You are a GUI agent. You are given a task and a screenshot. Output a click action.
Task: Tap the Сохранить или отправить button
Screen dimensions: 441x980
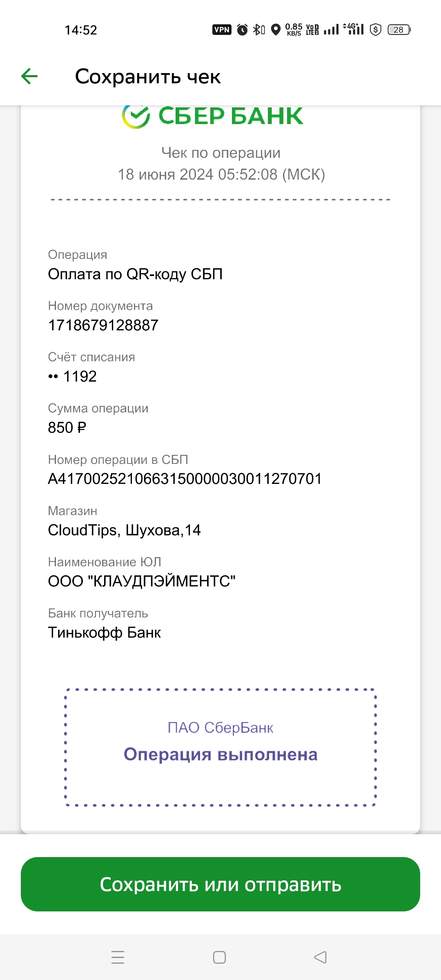click(220, 884)
